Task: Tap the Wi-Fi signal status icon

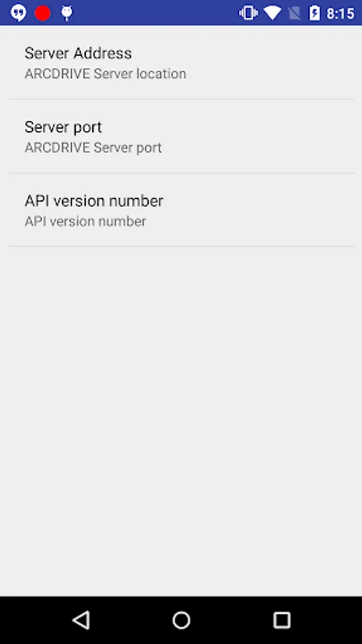Action: coord(272,13)
